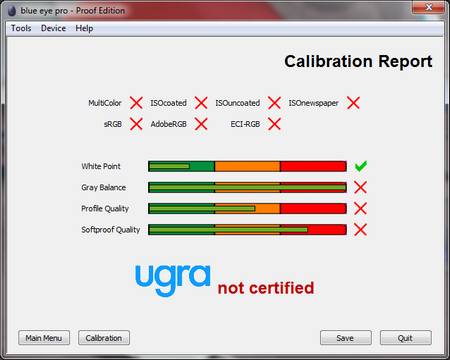The image size is (450, 360).
Task: Click the red X next to ECI-RGB
Action: tap(274, 124)
